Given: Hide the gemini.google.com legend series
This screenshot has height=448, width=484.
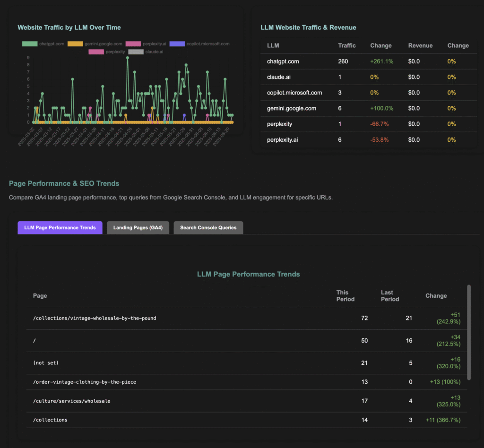Looking at the screenshot, I should click(95, 44).
